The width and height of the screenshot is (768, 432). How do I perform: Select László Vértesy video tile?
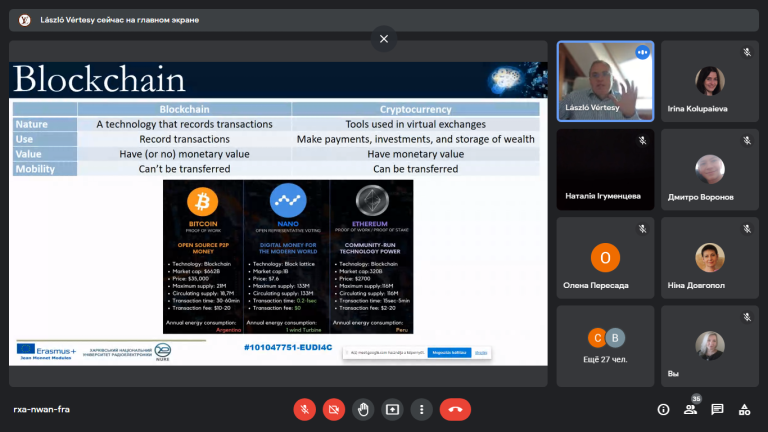pyautogui.click(x=605, y=81)
